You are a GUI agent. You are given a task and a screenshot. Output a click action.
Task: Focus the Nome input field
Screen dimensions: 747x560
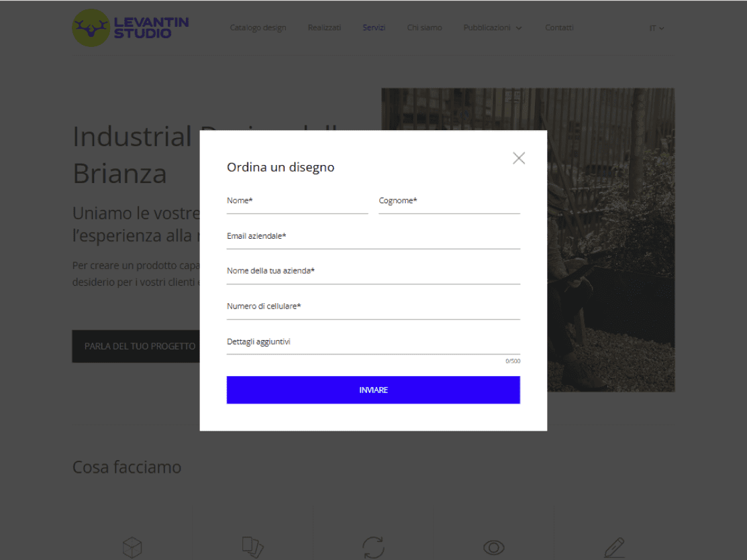[297, 203]
